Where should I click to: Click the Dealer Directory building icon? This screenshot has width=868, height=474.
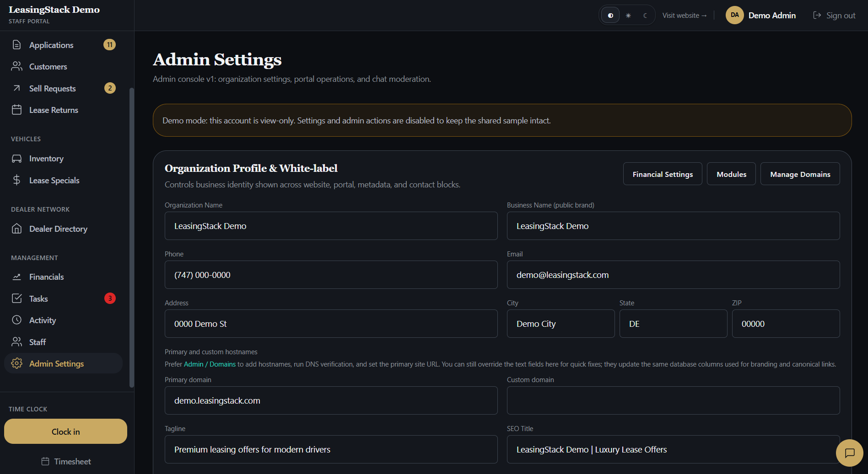[17, 229]
